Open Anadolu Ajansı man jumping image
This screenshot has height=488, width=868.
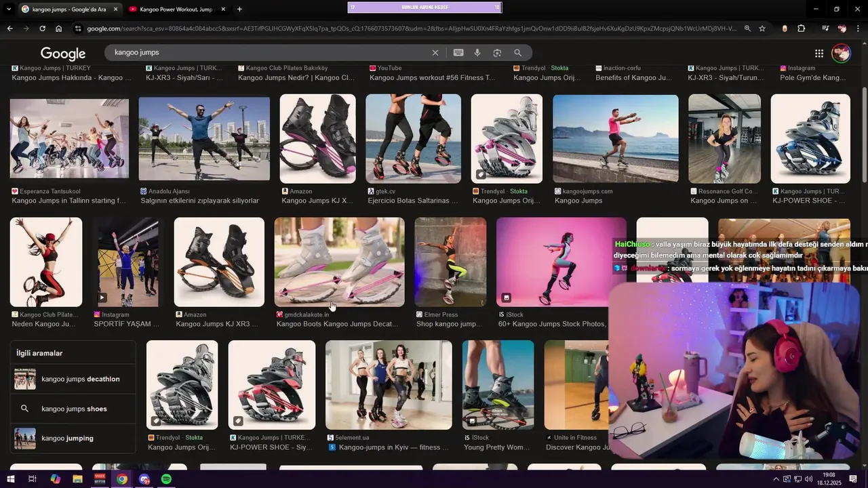204,138
